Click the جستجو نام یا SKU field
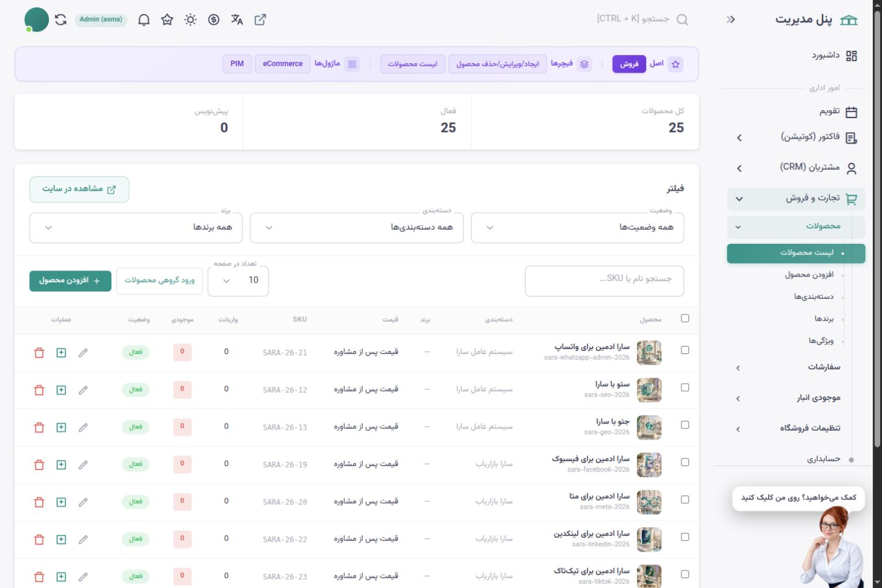Viewport: 882px width, 588px height. tap(604, 280)
